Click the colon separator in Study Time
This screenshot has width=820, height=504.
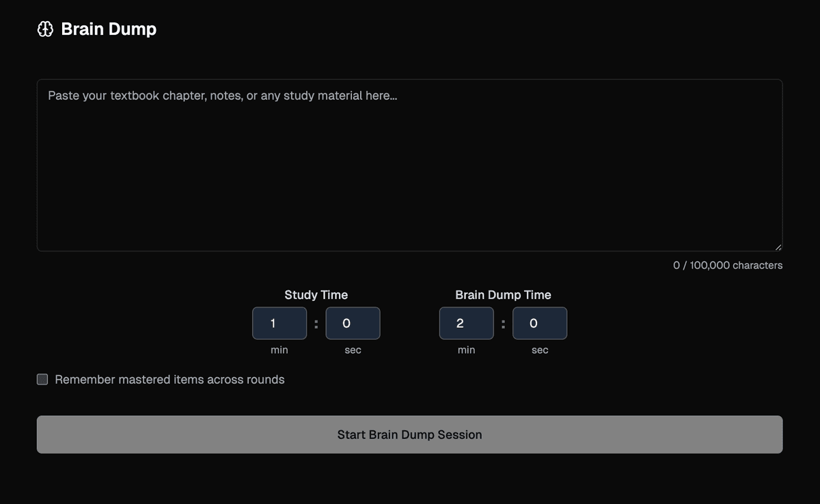(x=316, y=324)
